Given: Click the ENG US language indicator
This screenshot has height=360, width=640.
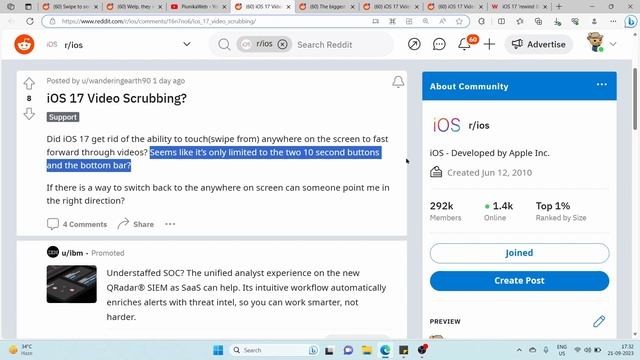Looking at the screenshot, I should (562, 350).
